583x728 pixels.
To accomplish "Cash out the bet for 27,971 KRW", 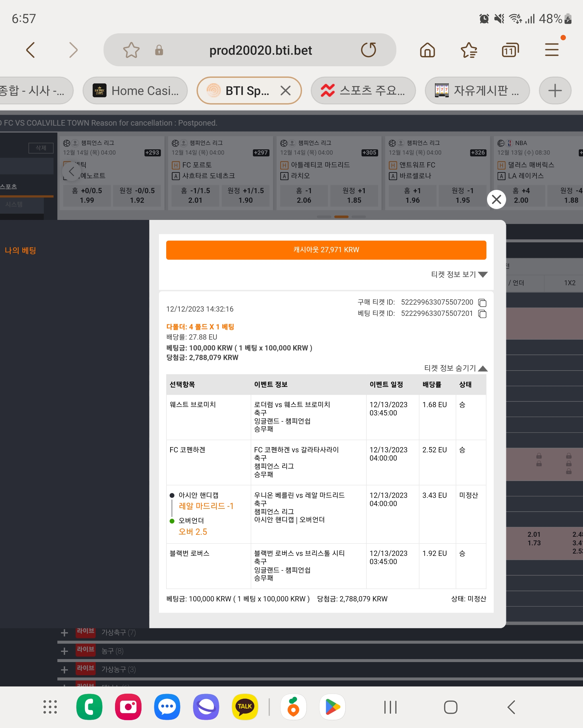I will [x=326, y=250].
